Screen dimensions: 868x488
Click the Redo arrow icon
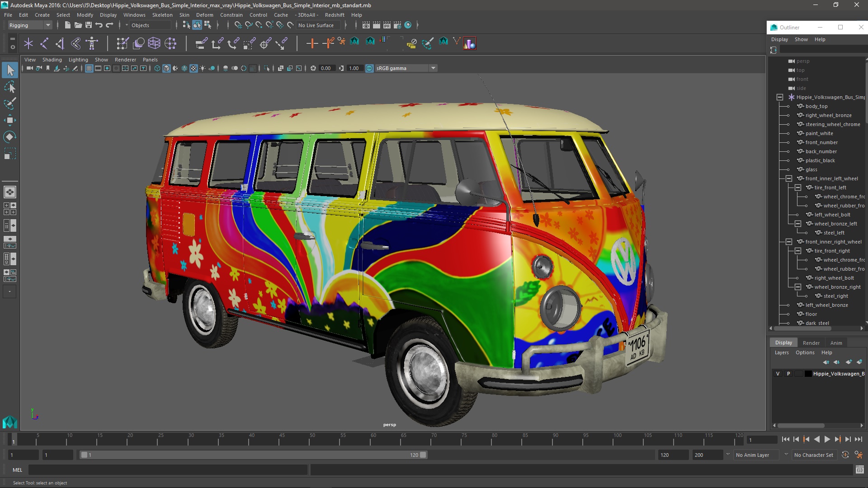click(x=109, y=25)
